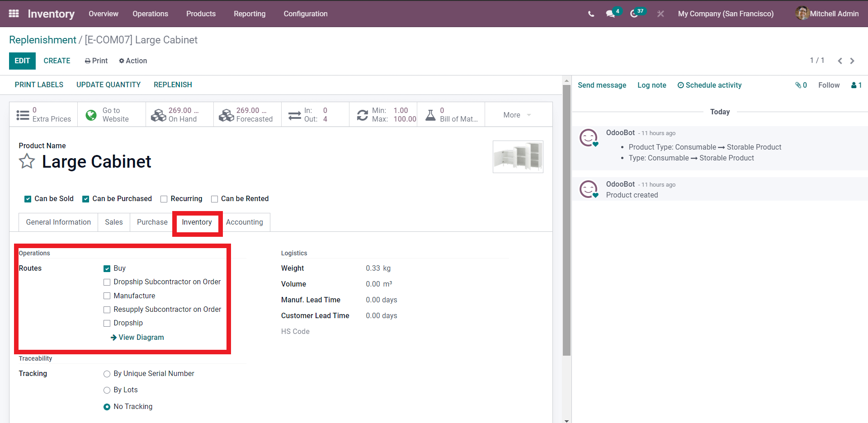868x423 pixels.
Task: Open the conversations chat icon
Action: (611, 14)
